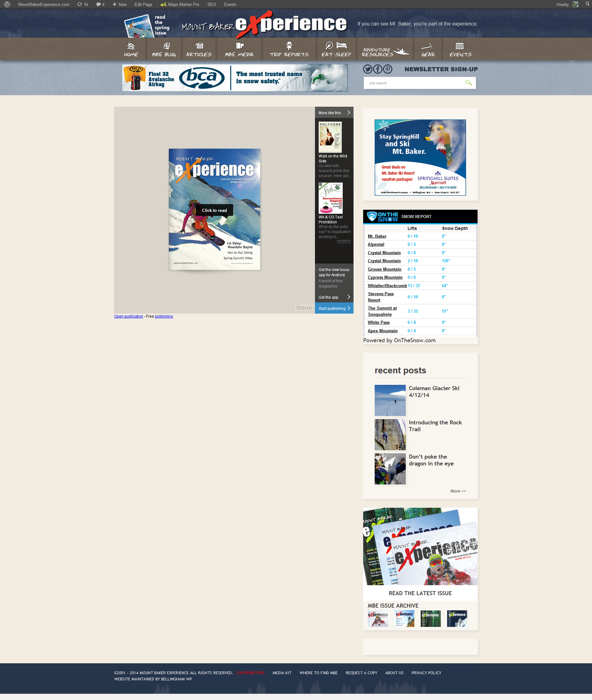592x700 pixels.
Task: Open the Twitter social icon
Action: (368, 69)
